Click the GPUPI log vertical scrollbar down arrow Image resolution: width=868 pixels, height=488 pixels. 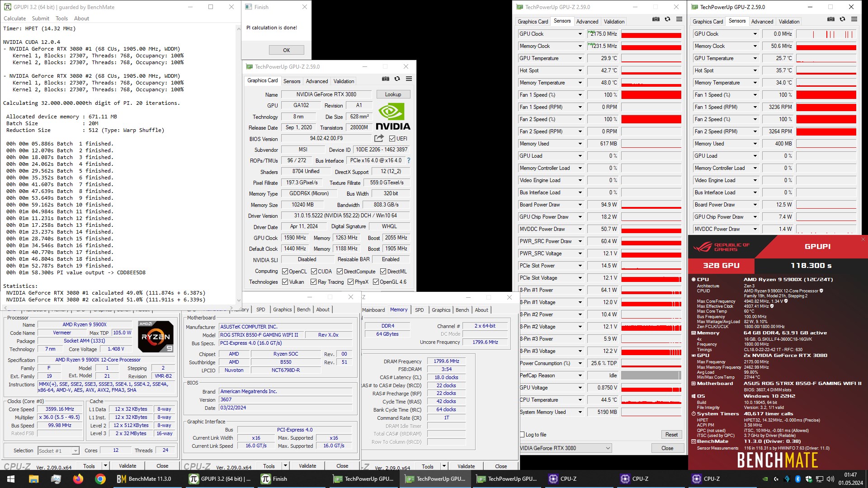click(239, 300)
